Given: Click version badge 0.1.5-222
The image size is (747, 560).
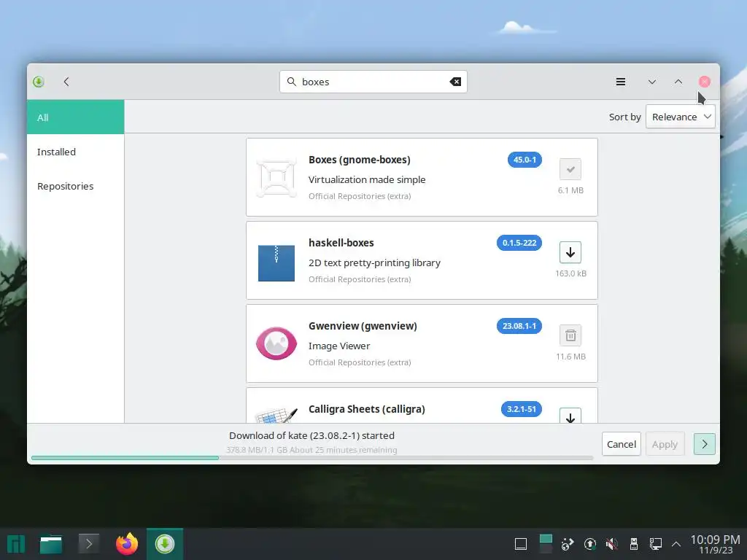Looking at the screenshot, I should tap(519, 243).
